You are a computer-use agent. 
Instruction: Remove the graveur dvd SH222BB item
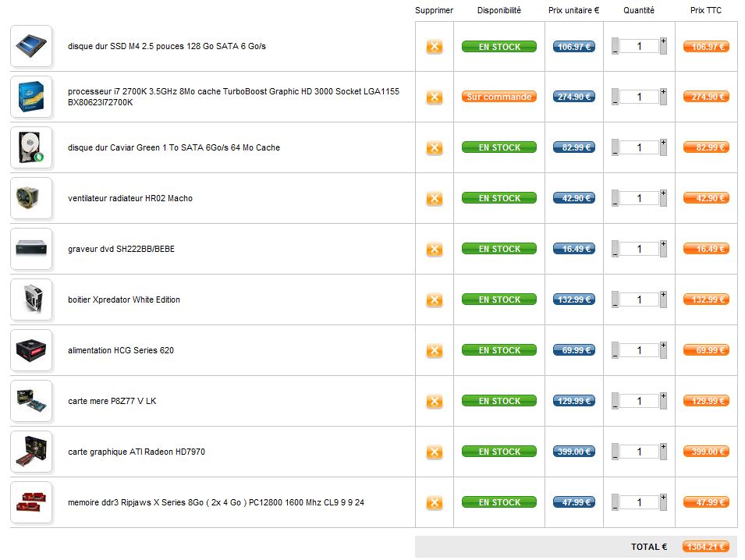point(435,250)
